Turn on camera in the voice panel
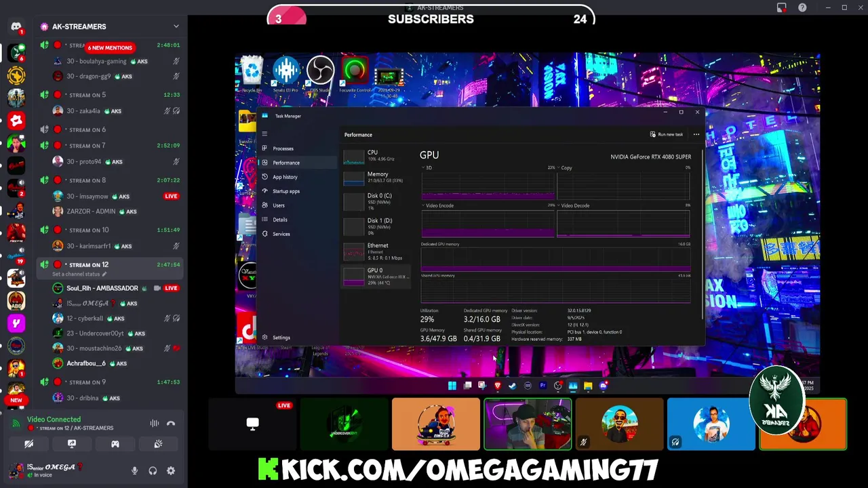Viewport: 868px width, 488px height. (x=28, y=444)
